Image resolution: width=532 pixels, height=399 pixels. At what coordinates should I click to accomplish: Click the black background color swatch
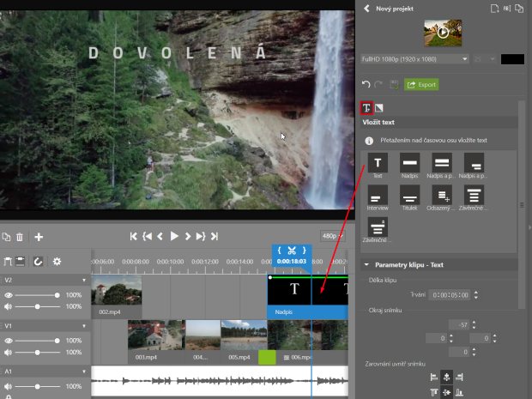click(x=512, y=59)
